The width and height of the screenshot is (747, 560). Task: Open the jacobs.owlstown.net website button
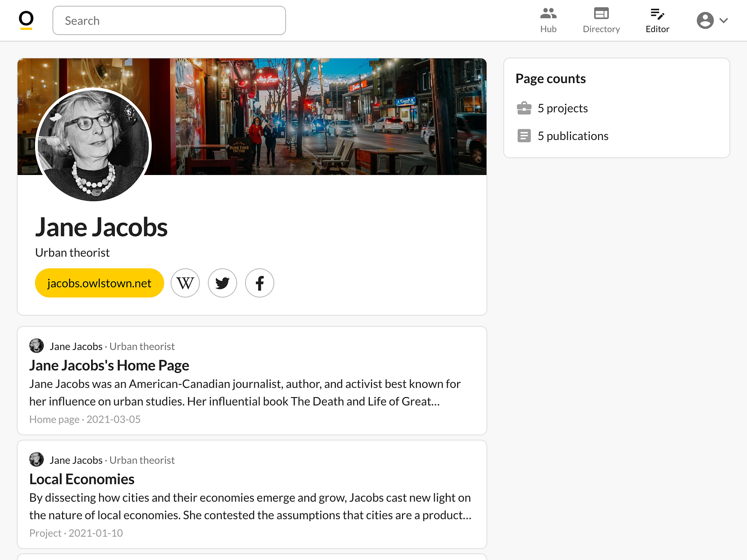pos(99,283)
